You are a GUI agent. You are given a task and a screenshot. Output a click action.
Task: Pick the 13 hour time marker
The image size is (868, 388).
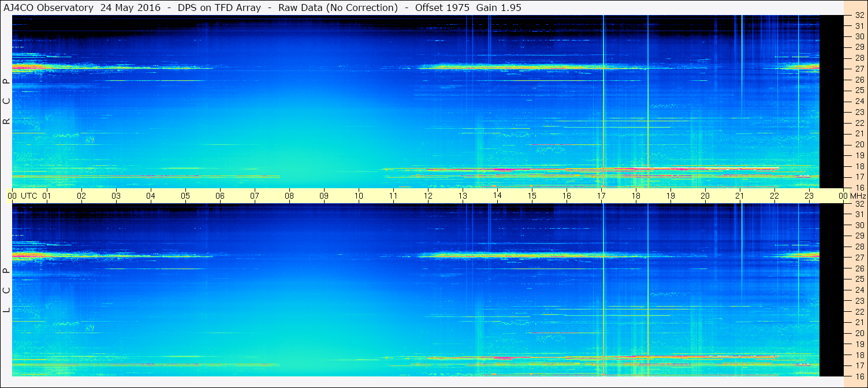(x=463, y=196)
